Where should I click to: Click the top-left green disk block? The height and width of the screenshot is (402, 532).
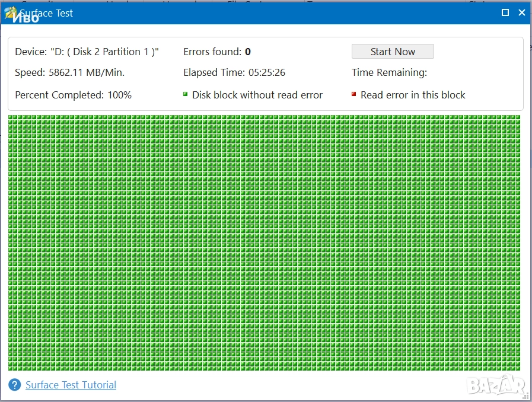click(x=12, y=119)
